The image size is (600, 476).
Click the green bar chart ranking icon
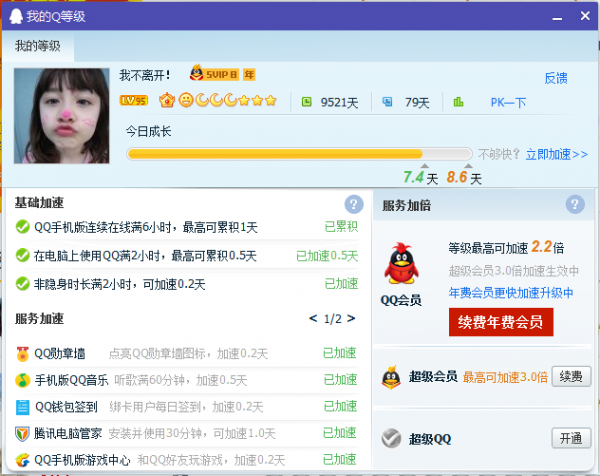click(x=458, y=102)
